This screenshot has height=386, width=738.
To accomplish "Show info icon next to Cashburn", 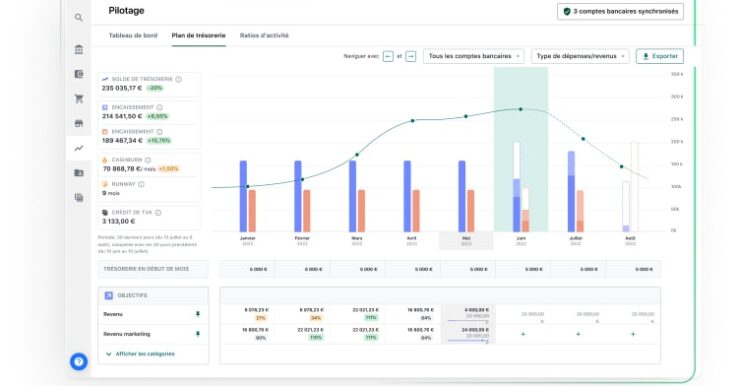I will (148, 160).
